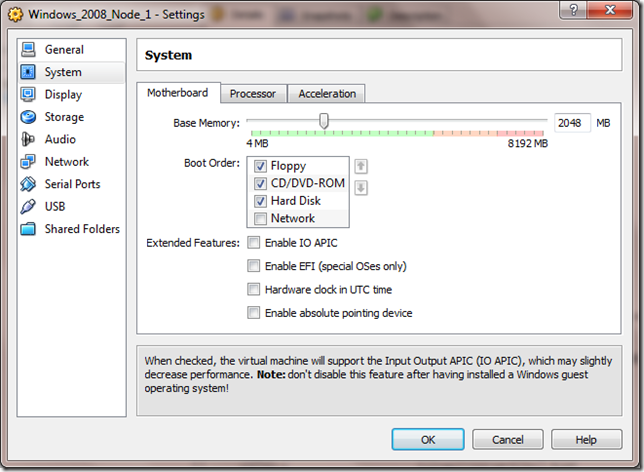Uncheck CD/DVD-ROM in boot order

click(260, 183)
